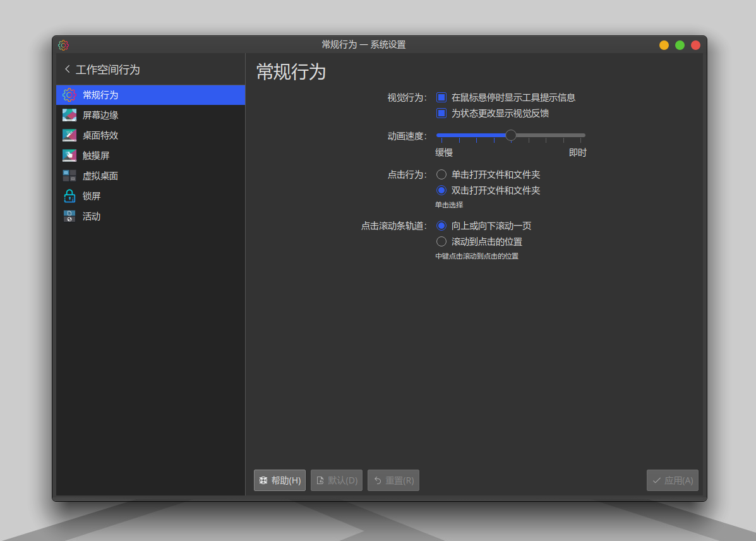Open the 桌面特效 settings page
Screen dimensions: 756x541
(x=151, y=136)
